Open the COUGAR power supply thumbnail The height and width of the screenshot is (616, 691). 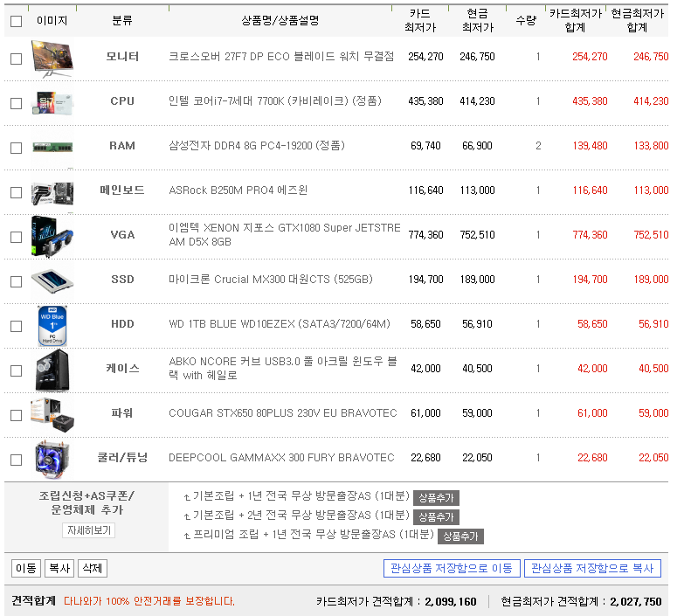coord(52,415)
